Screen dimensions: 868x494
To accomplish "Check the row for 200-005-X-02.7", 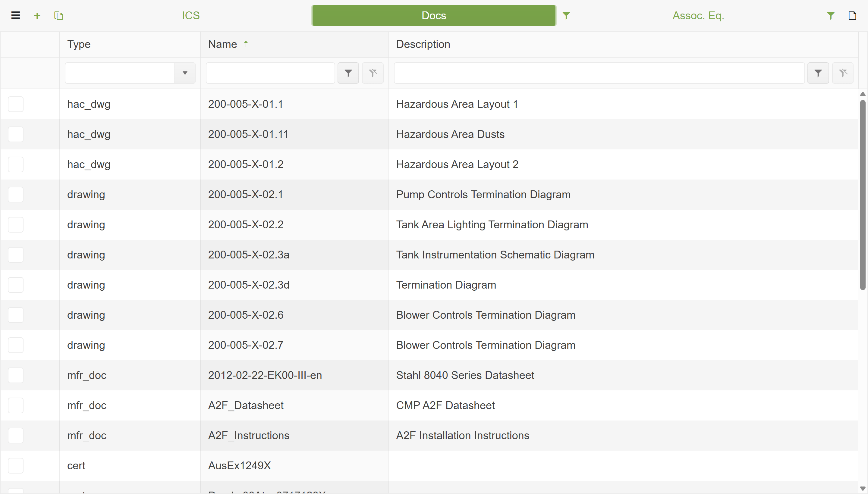I will (x=16, y=345).
